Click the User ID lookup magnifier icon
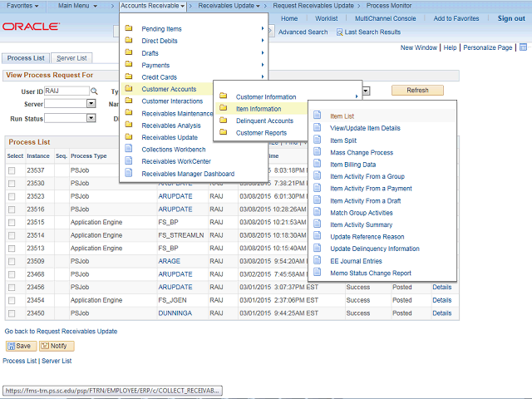532x399 pixels. pyautogui.click(x=94, y=91)
